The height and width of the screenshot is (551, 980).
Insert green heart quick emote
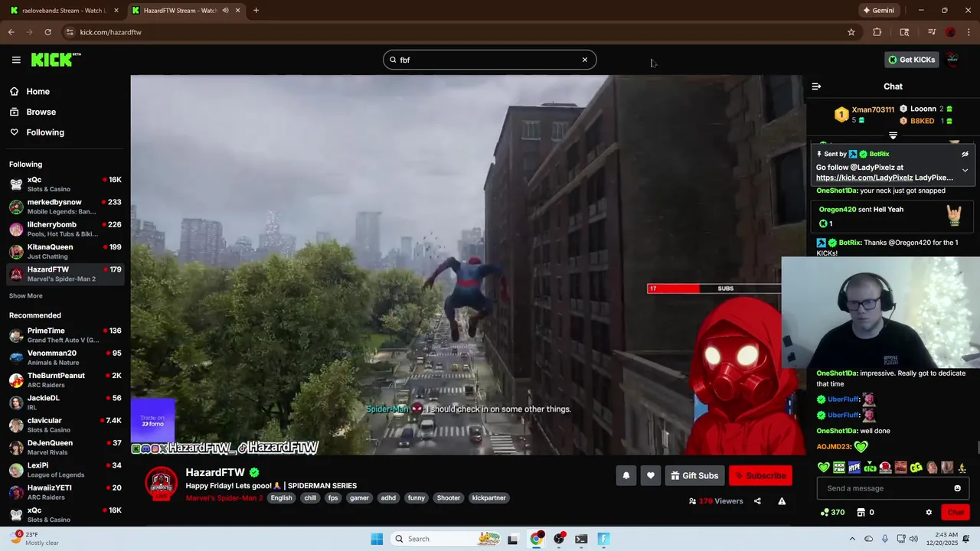[x=824, y=468]
